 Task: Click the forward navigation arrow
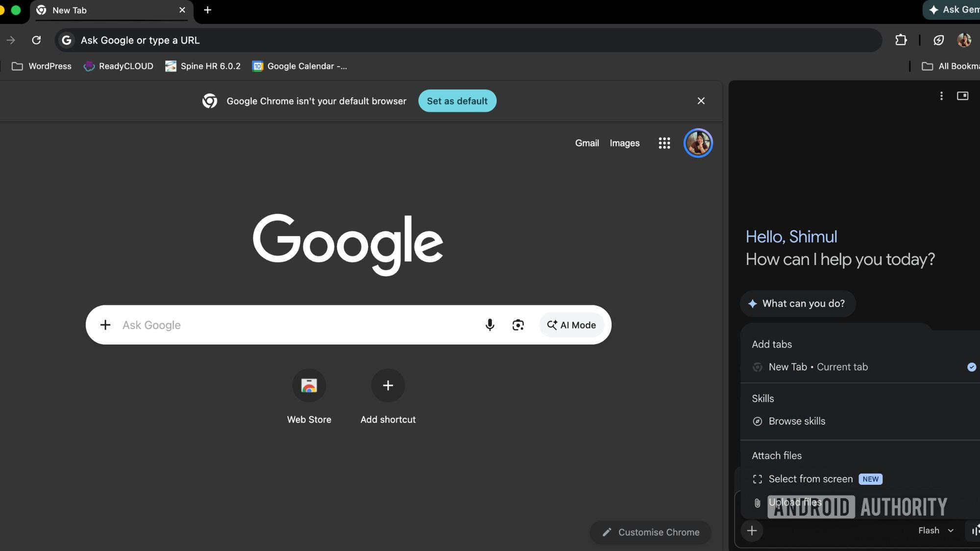[x=11, y=40]
